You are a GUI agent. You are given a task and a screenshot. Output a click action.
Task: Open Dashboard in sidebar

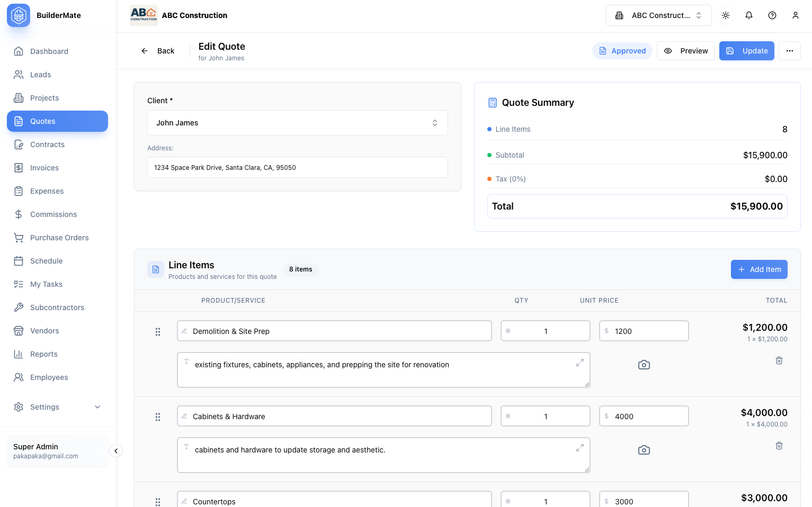tap(57, 51)
